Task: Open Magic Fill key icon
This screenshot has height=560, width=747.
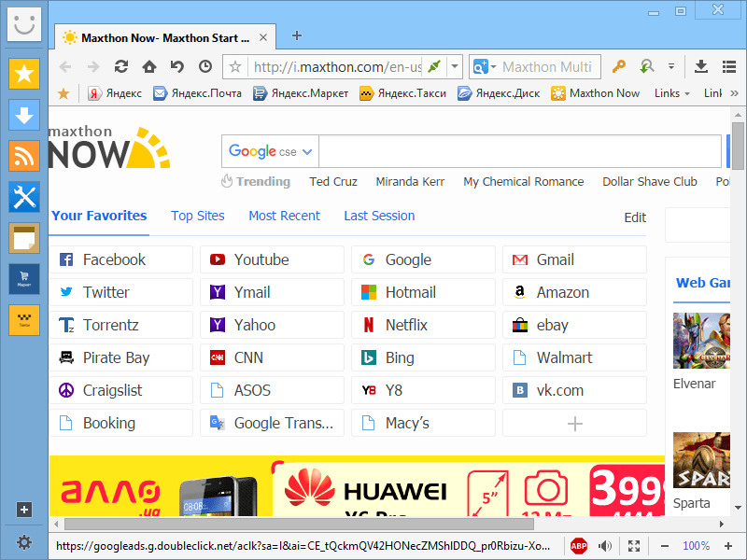Action: tap(618, 66)
